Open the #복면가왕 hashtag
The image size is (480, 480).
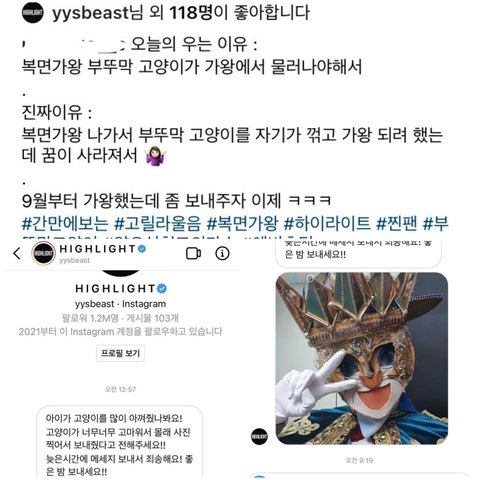[x=242, y=223]
